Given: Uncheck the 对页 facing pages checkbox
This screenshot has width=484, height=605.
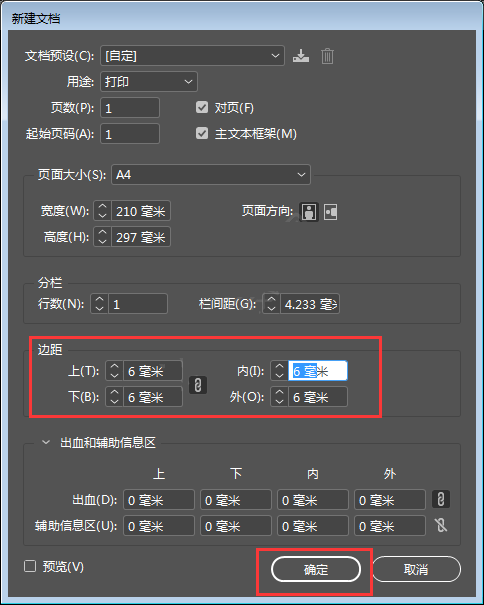Looking at the screenshot, I should point(202,107).
